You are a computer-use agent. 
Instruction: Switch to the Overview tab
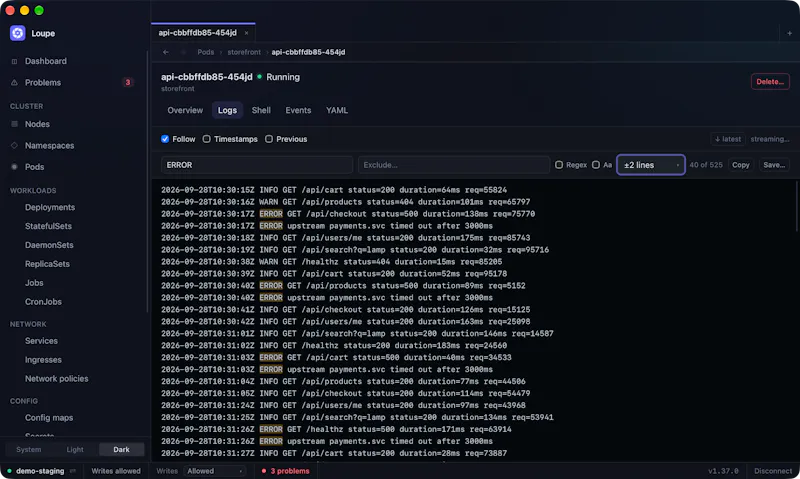[x=185, y=110]
